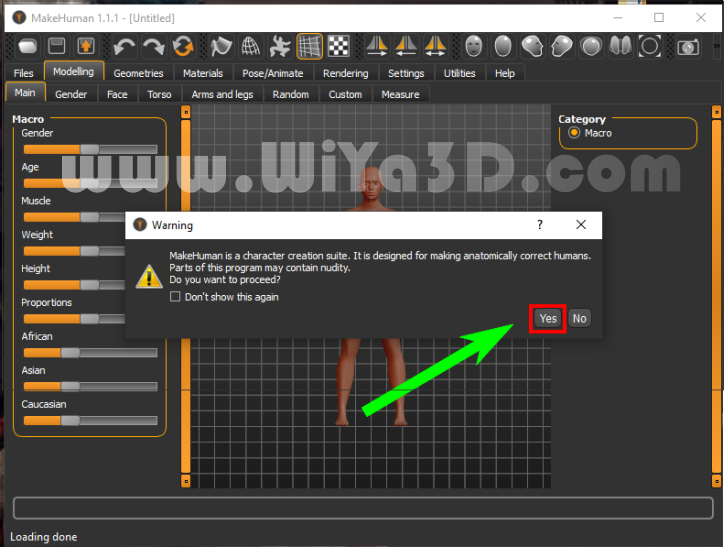Screen dimensions: 724x547
Task: Click the right edge vertical orange scrollbar
Action: [717, 296]
